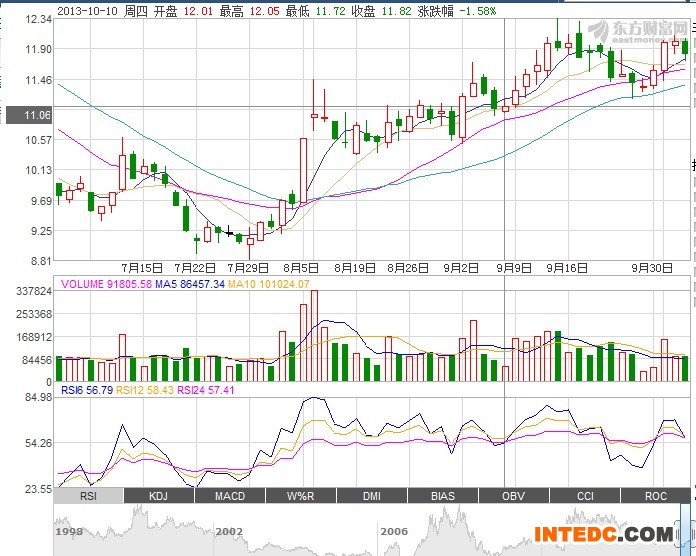
Task: Jump to 2002 on the overview timeline
Action: [x=227, y=532]
